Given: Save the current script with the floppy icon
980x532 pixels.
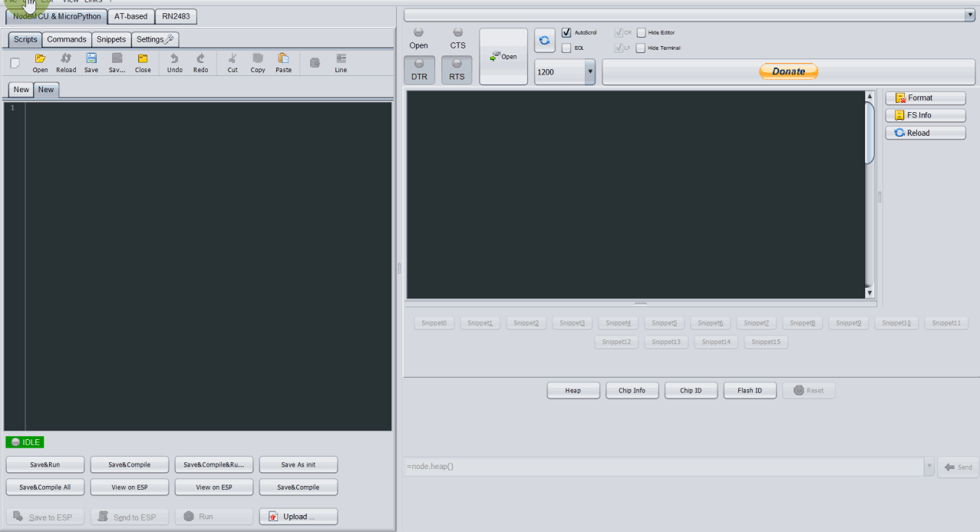Looking at the screenshot, I should coord(91,63).
